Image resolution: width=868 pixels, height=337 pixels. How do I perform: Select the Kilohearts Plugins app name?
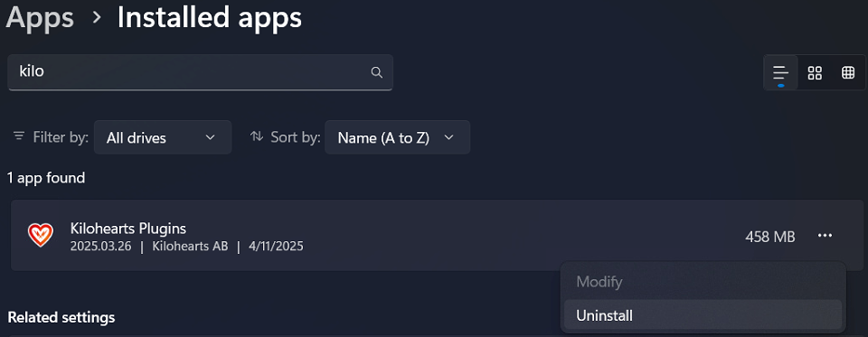[127, 228]
